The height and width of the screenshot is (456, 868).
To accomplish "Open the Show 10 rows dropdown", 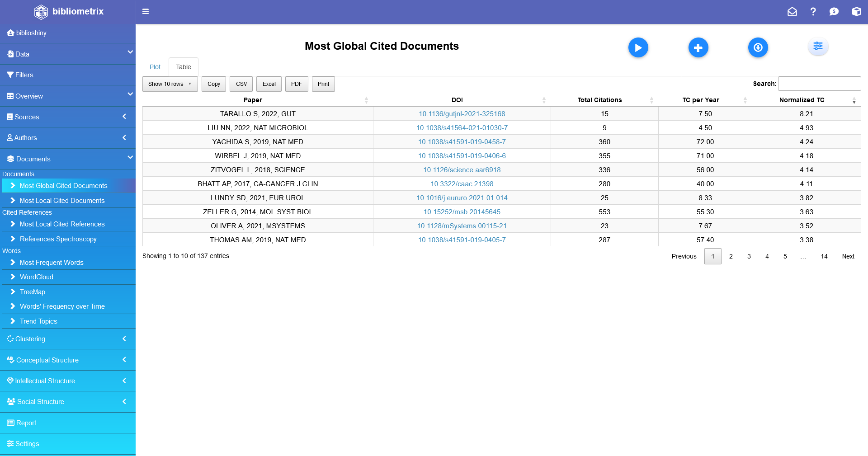I will pos(170,84).
